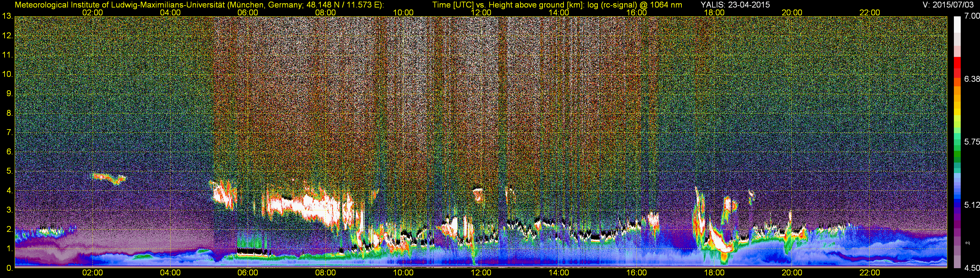Select 16:00 on the bottom time axis

click(x=636, y=273)
